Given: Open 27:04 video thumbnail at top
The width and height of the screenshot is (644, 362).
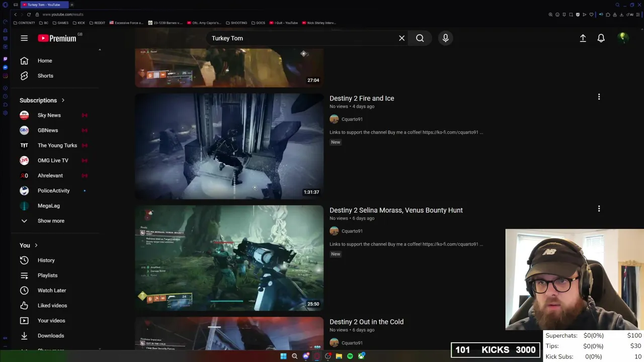Looking at the screenshot, I should click(x=229, y=68).
